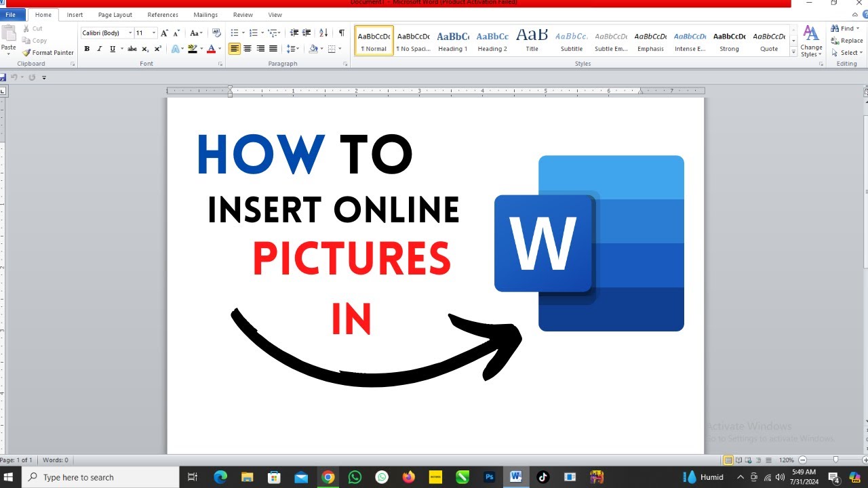Screen dimensions: 868x488
Task: Toggle show paragraph marks
Action: [x=341, y=33]
